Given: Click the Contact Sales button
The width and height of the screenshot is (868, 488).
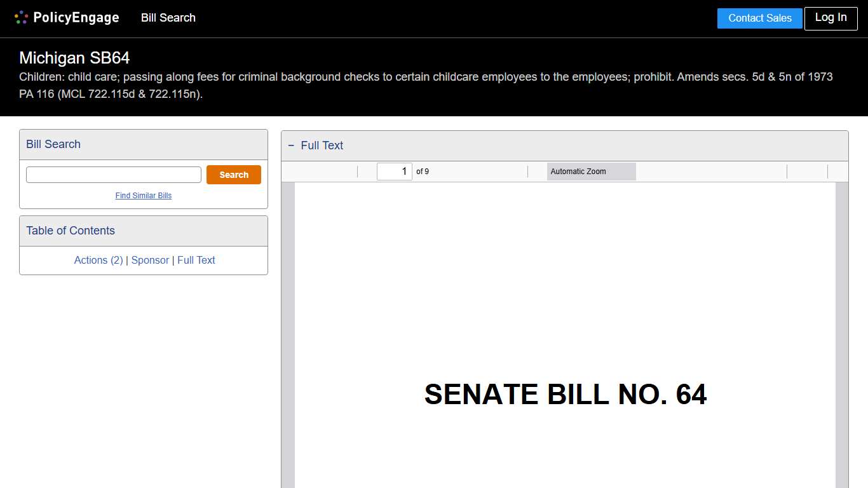Looking at the screenshot, I should point(759,18).
